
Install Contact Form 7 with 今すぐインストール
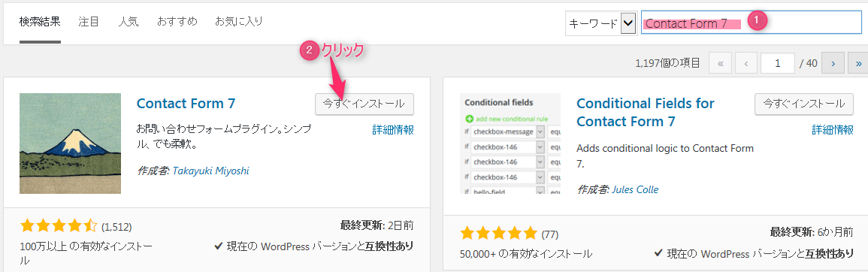click(x=364, y=104)
